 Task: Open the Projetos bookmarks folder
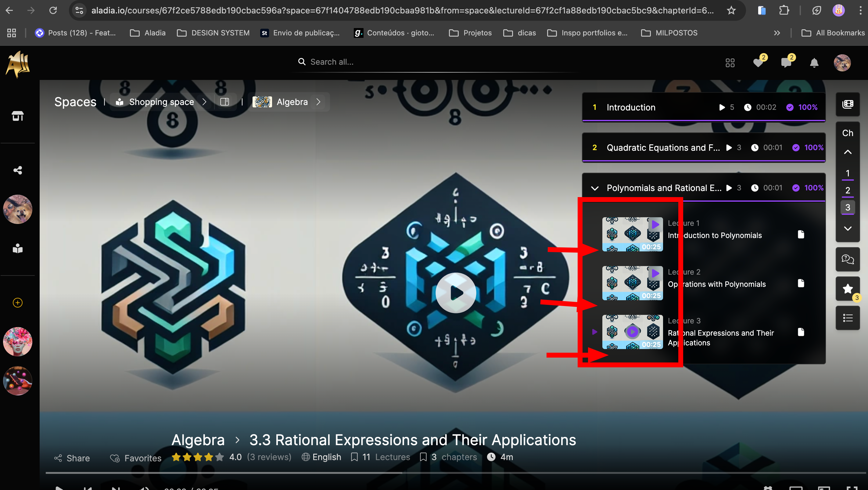pos(470,33)
